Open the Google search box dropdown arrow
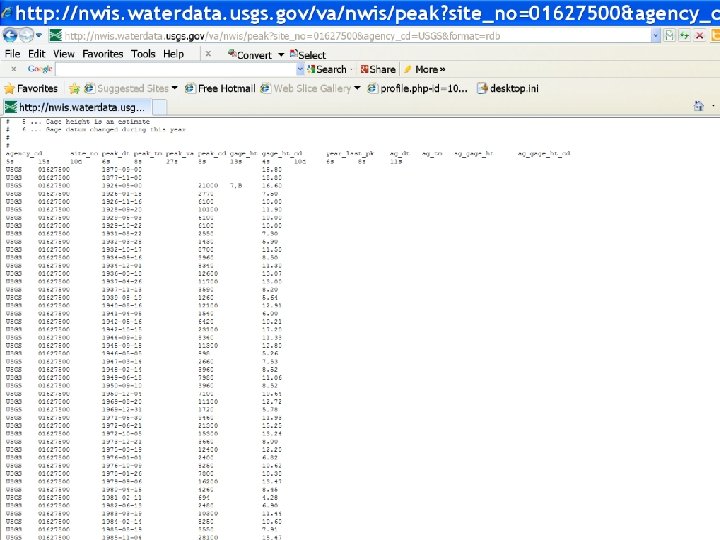Viewport: 720px width, 540px height. pyautogui.click(x=300, y=69)
